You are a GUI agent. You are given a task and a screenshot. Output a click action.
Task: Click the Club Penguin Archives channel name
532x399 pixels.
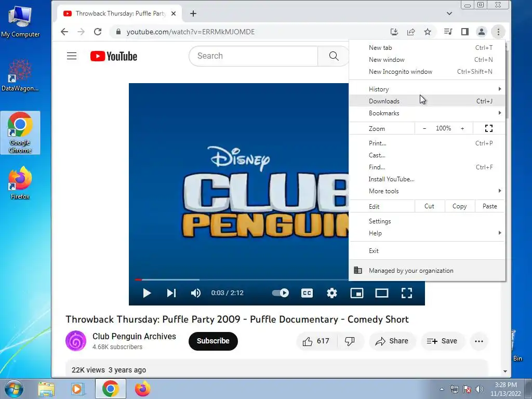(135, 336)
